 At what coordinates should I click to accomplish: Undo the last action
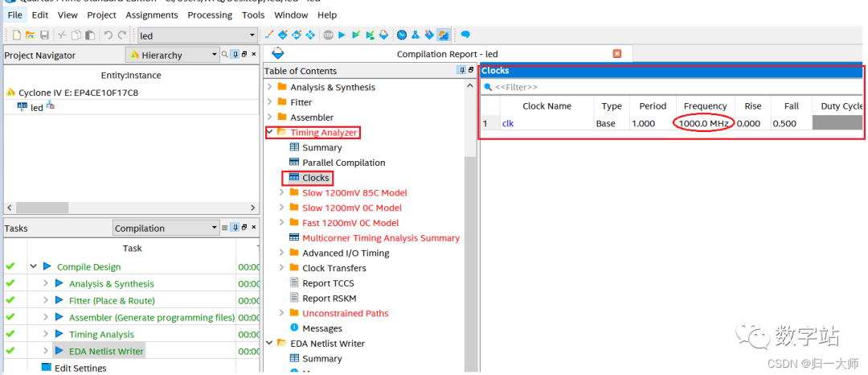[x=108, y=35]
